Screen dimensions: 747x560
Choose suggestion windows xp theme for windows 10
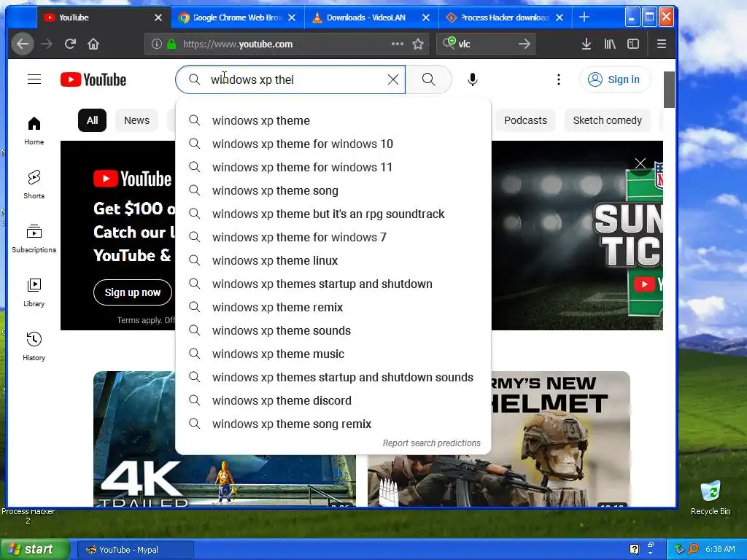[x=333, y=144]
